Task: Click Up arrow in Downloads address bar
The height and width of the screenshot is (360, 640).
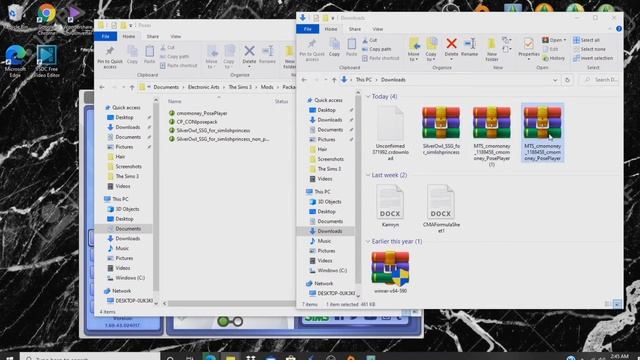Action: coord(334,80)
